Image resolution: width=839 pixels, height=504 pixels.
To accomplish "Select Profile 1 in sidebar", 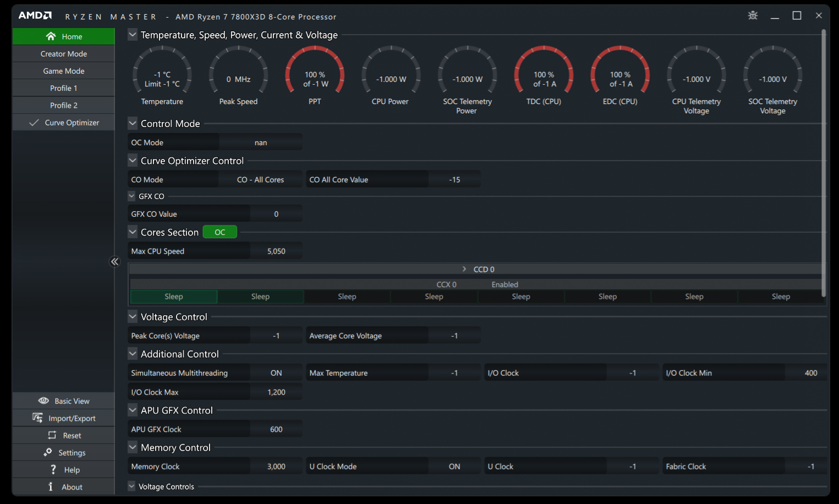I will 64,88.
